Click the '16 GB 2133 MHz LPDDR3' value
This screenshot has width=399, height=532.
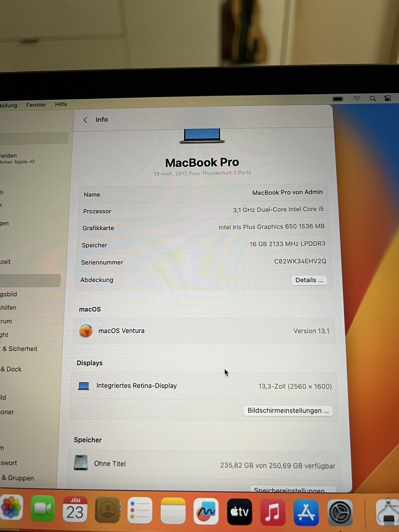288,244
